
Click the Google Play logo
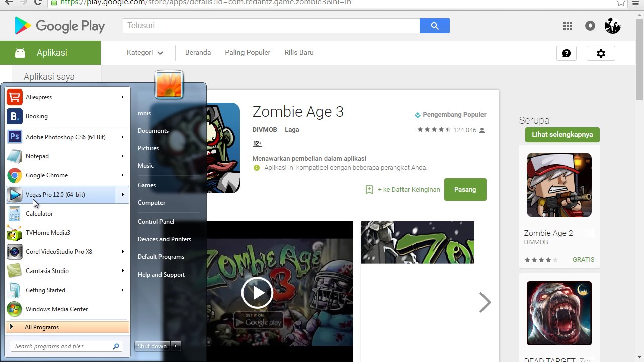pos(59,26)
